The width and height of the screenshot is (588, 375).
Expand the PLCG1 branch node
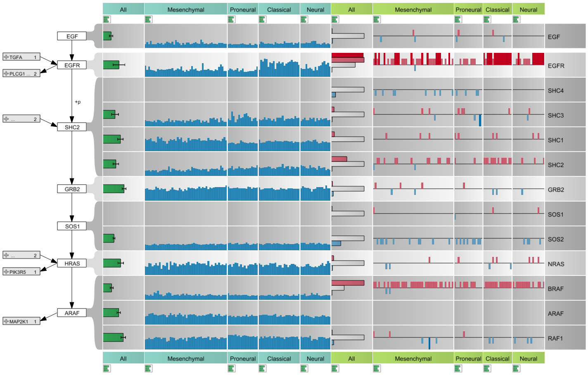click(x=6, y=74)
